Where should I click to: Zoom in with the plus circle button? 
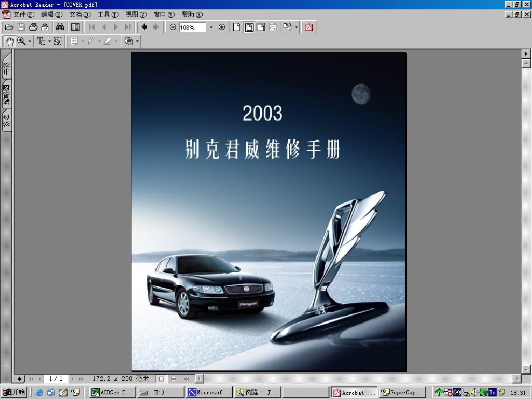222,28
